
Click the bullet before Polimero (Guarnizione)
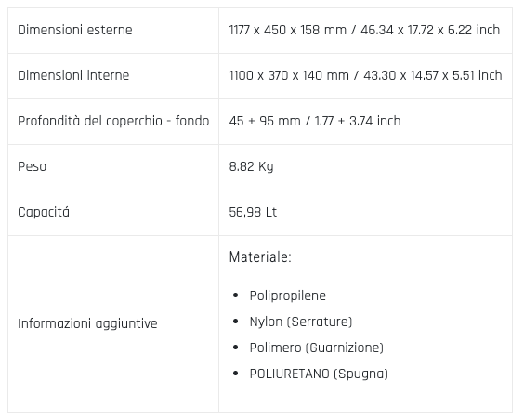tap(236, 348)
